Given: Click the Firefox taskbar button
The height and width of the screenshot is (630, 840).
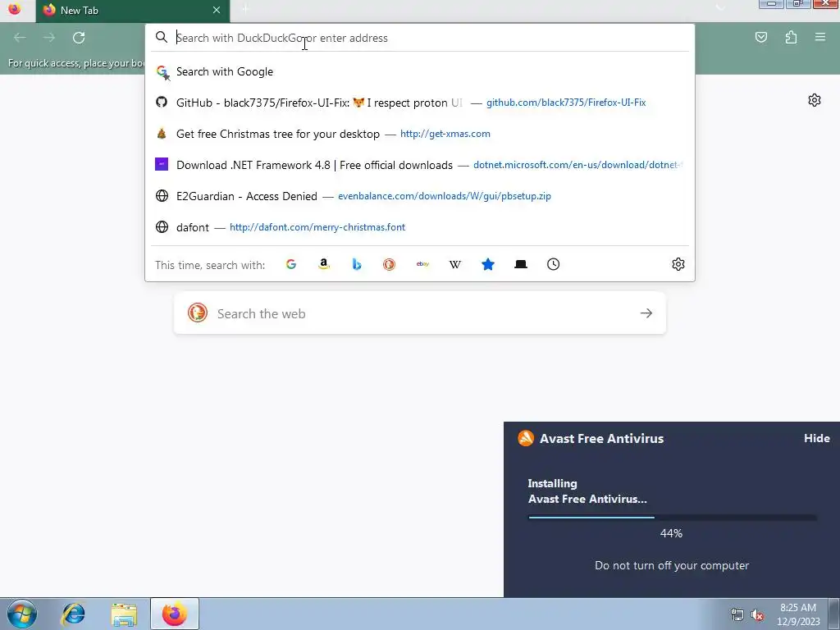Looking at the screenshot, I should [x=175, y=614].
